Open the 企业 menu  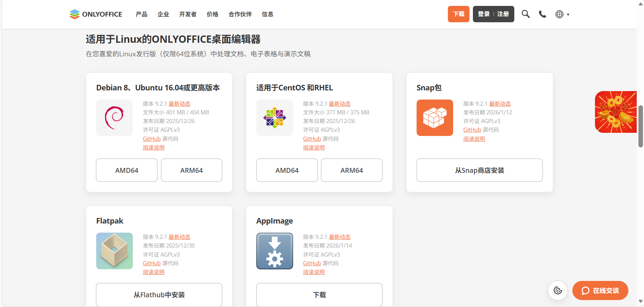pyautogui.click(x=163, y=14)
